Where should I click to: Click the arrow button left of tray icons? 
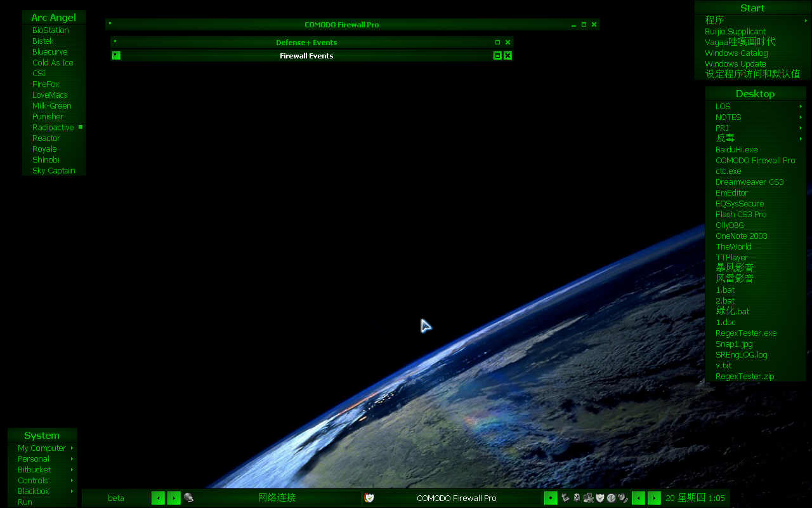click(x=551, y=498)
